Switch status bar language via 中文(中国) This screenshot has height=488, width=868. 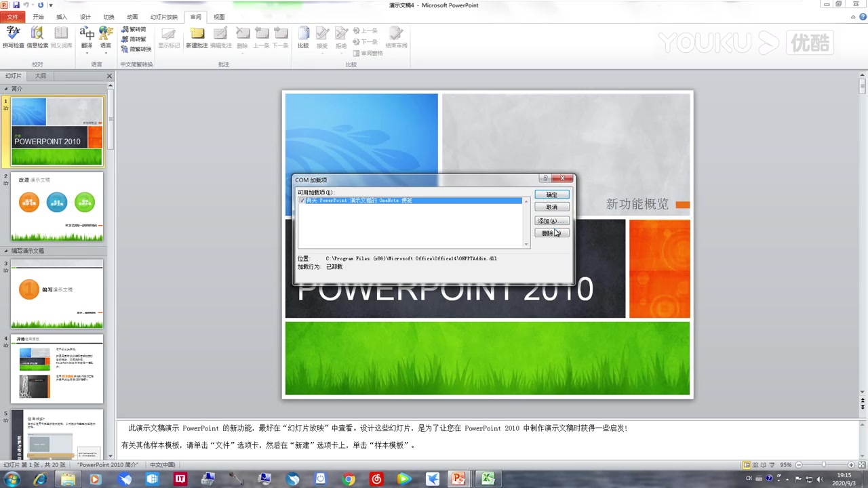[162, 464]
